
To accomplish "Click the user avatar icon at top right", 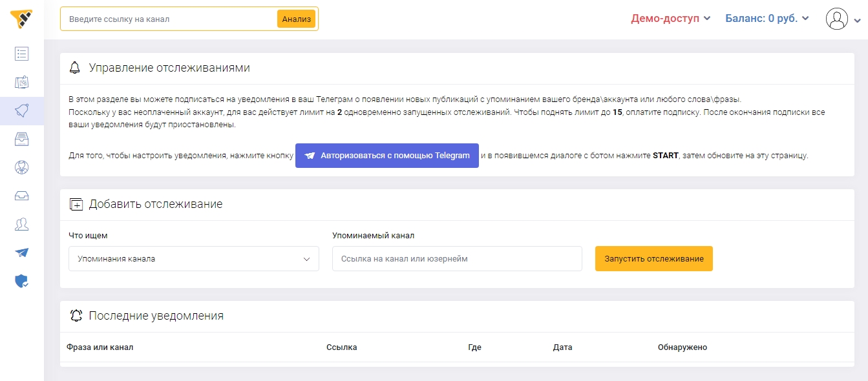I will coord(837,18).
